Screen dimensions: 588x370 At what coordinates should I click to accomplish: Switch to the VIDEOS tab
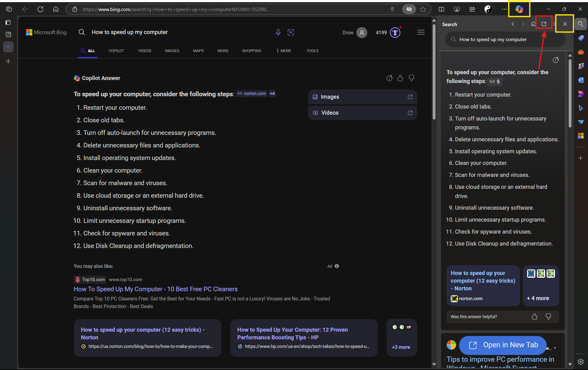(145, 51)
